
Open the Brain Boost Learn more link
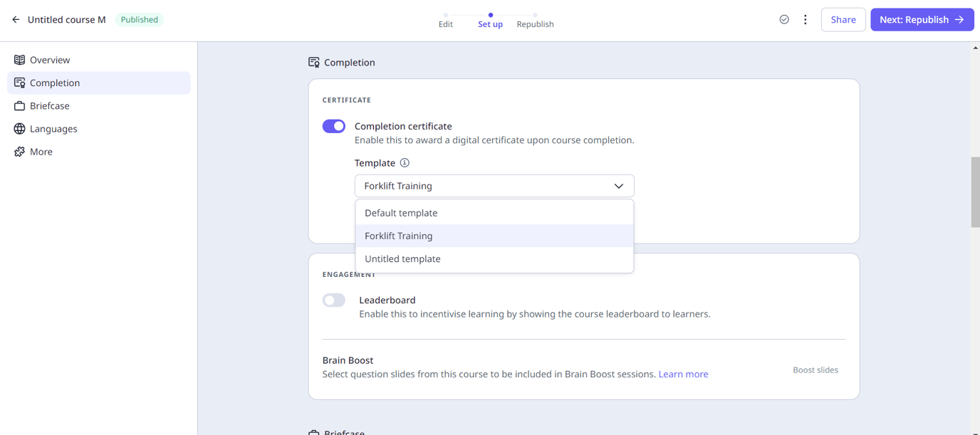(683, 374)
